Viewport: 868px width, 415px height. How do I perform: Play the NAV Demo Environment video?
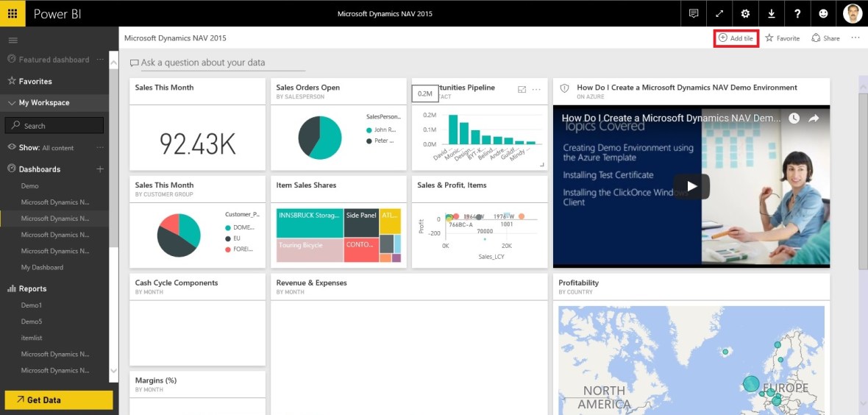click(x=691, y=186)
